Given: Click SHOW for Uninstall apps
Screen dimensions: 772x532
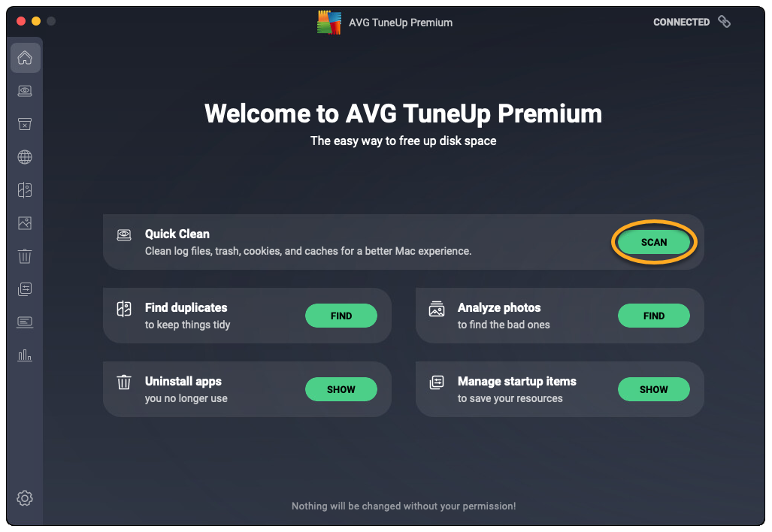Looking at the screenshot, I should click(341, 390).
